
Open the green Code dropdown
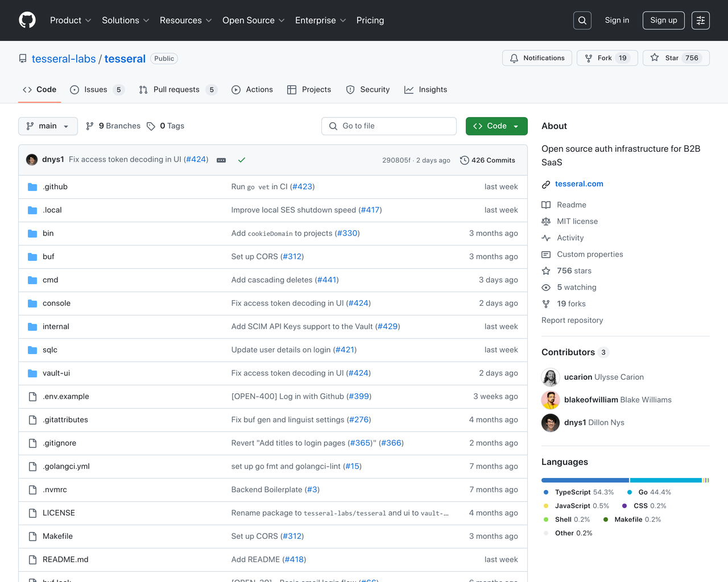(x=497, y=126)
